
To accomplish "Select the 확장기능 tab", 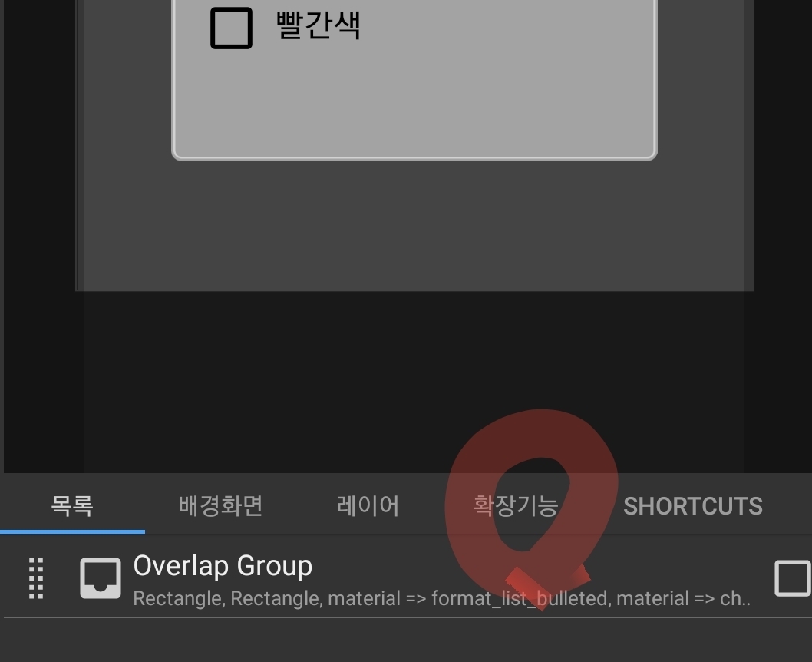I will click(x=515, y=505).
